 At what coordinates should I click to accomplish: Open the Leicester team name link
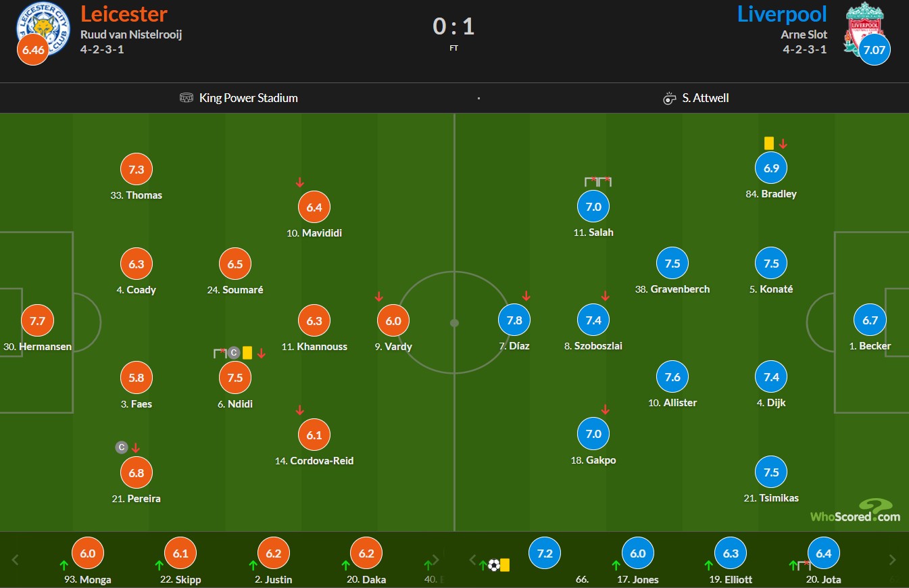click(124, 14)
